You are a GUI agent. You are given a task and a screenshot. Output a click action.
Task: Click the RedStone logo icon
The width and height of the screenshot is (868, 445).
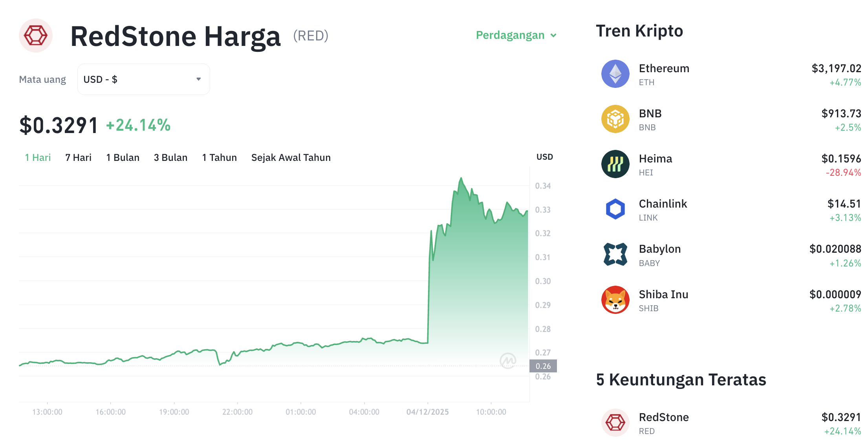tap(36, 36)
